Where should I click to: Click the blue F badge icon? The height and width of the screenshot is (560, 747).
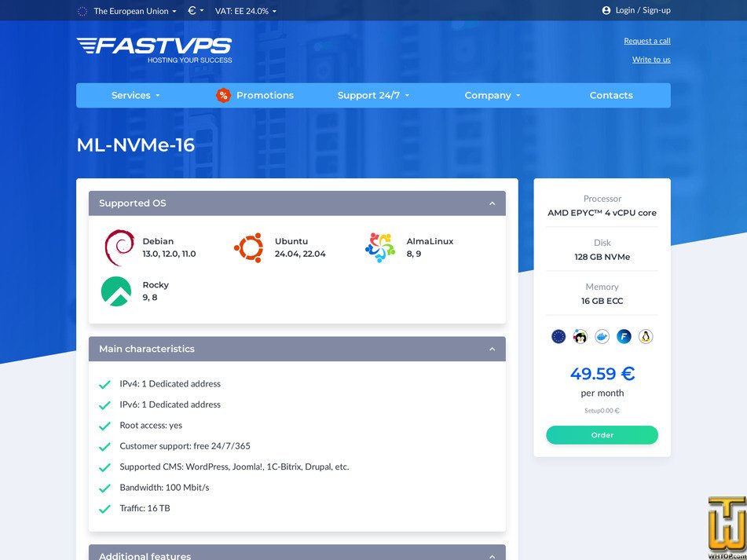coord(624,337)
